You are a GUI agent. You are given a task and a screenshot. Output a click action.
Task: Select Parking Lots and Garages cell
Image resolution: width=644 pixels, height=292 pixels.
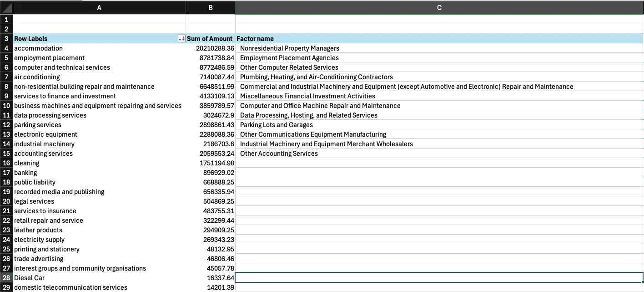[439, 125]
